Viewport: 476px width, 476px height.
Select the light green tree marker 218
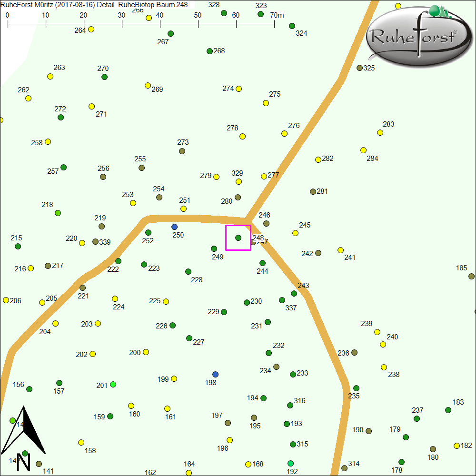(58, 213)
